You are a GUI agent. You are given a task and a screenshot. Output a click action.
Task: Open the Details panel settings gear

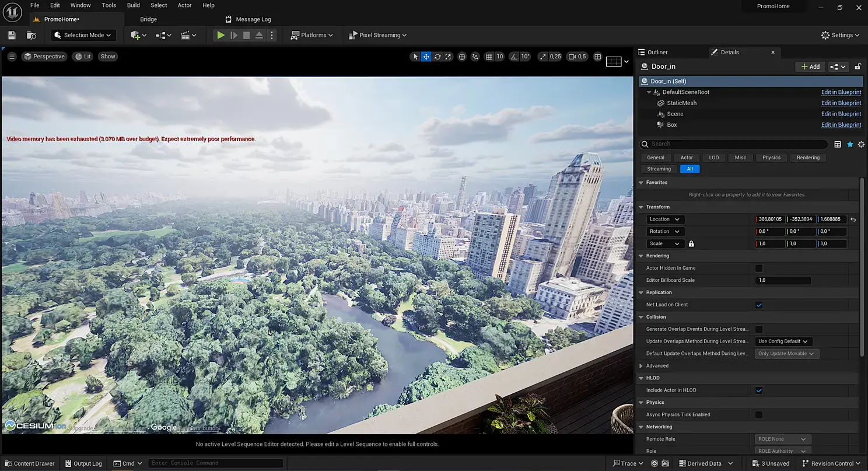coord(861,144)
